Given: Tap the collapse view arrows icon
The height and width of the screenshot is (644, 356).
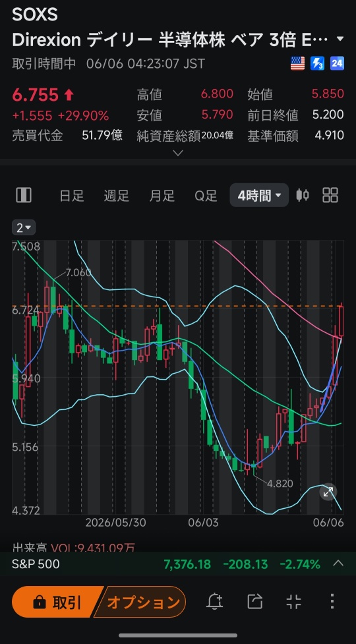Looking at the screenshot, I should pyautogui.click(x=293, y=602).
